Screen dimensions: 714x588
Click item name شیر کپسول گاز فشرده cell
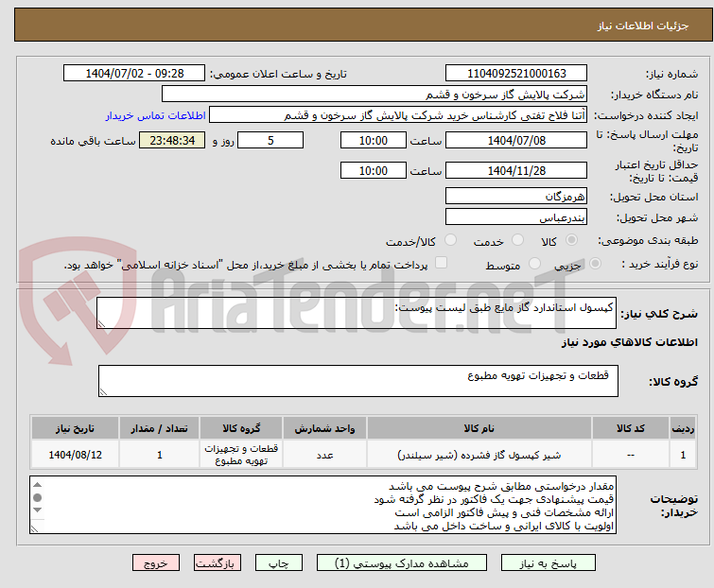(479, 455)
